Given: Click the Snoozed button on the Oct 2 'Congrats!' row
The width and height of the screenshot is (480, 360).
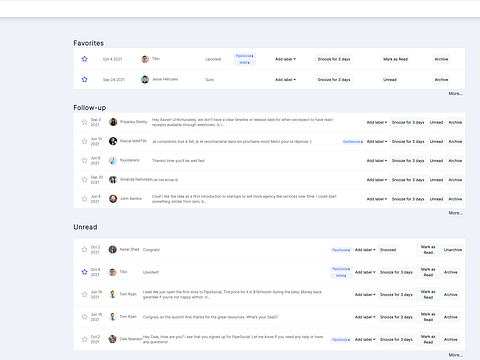Looking at the screenshot, I should pyautogui.click(x=388, y=250).
